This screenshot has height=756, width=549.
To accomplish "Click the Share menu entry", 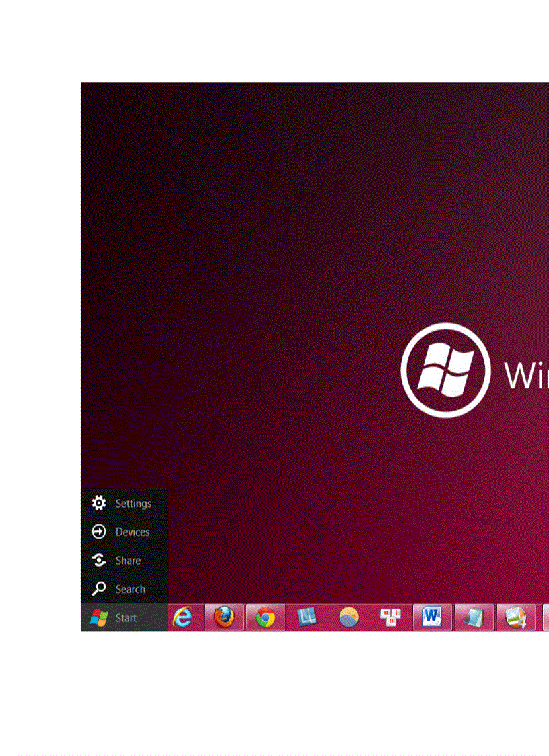I will coord(128,560).
